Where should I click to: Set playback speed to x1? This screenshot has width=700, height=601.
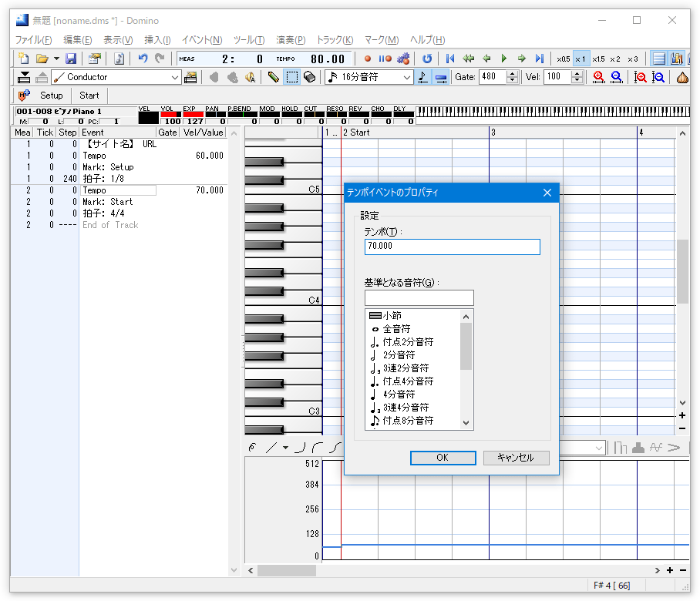tap(581, 59)
